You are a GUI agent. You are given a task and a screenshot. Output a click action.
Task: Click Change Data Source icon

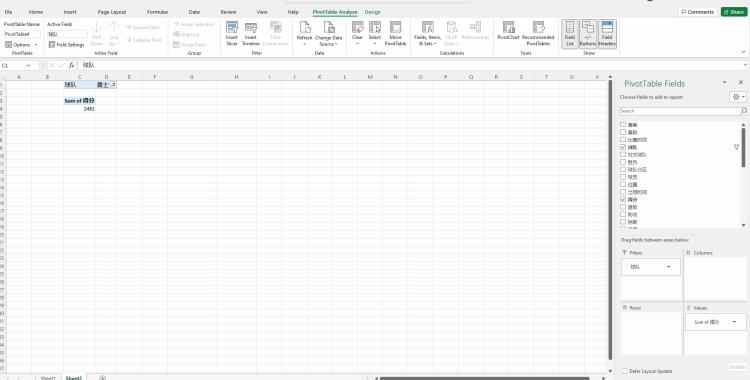coord(329,34)
